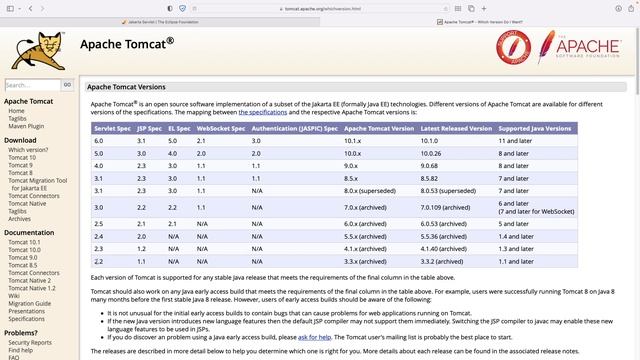
Task: Click the 'Apache Tomcat Versions' section heading
Action: click(126, 87)
